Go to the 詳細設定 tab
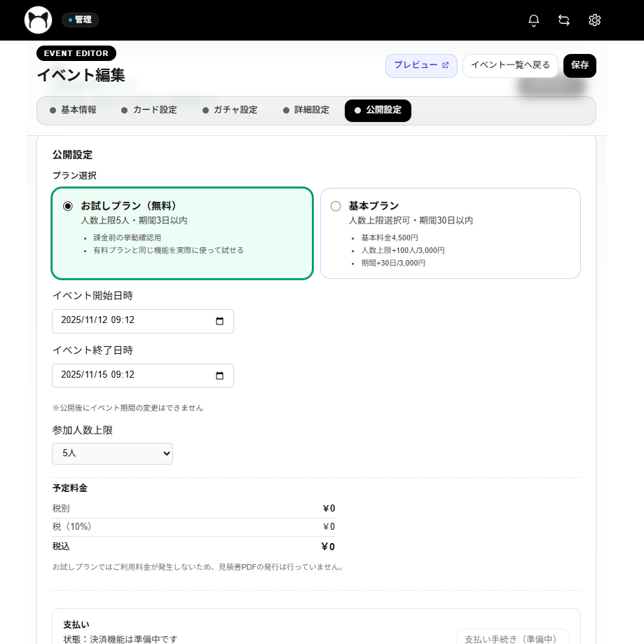Viewport: 644px width, 644px height. click(306, 110)
